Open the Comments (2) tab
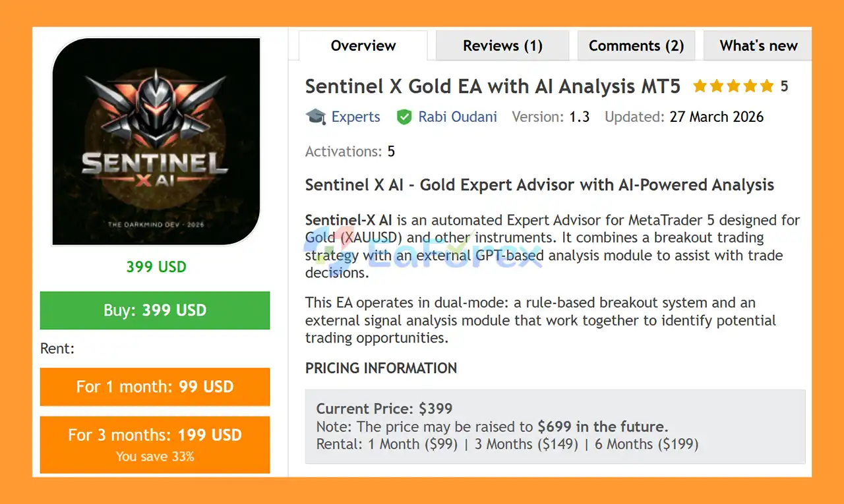This screenshot has height=504, width=844. pyautogui.click(x=636, y=45)
